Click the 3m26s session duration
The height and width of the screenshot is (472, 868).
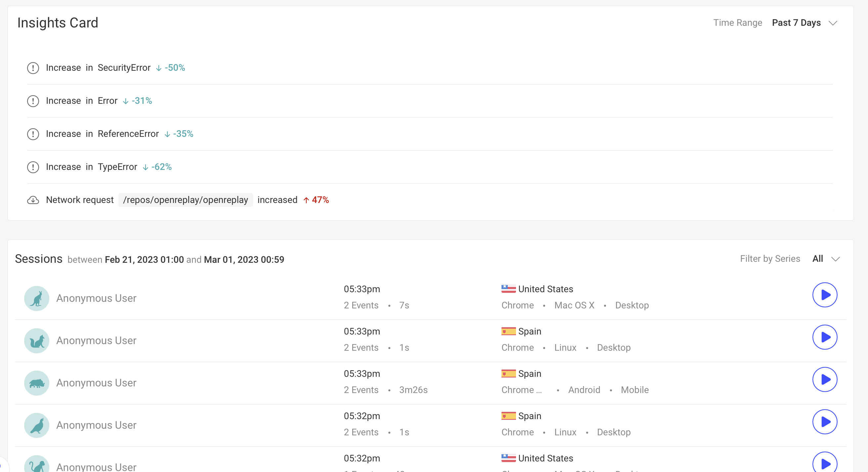point(413,390)
